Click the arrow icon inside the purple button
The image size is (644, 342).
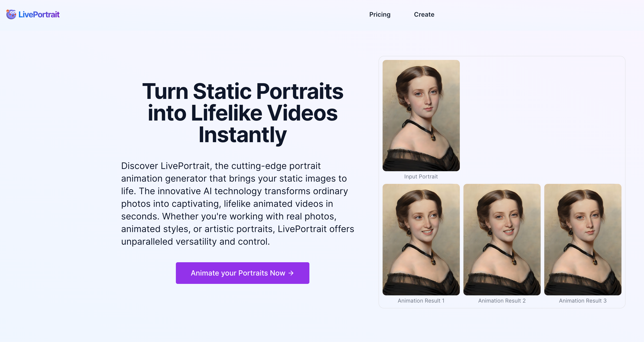291,273
